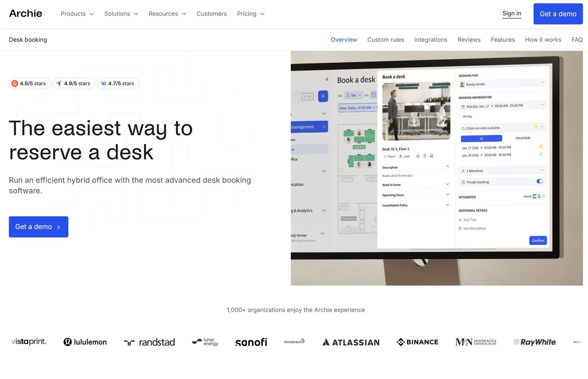Click the double-chevron sidebar collapse icon
588x379 pixels.
click(327, 79)
